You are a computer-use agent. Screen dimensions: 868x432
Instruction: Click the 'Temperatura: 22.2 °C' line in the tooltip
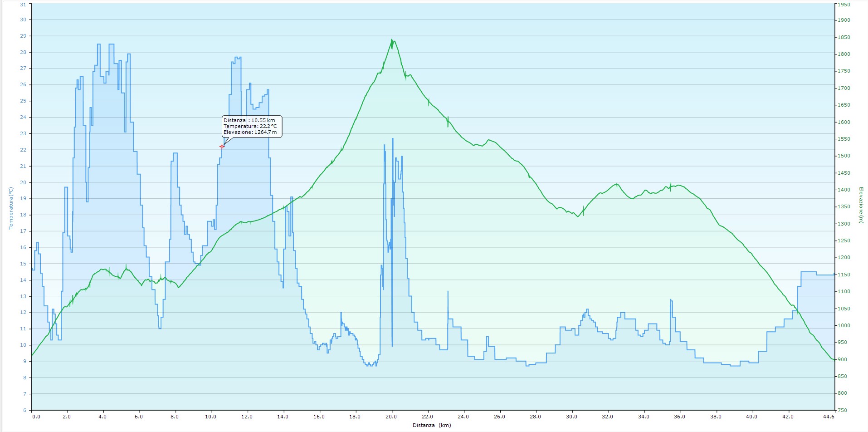(250, 127)
